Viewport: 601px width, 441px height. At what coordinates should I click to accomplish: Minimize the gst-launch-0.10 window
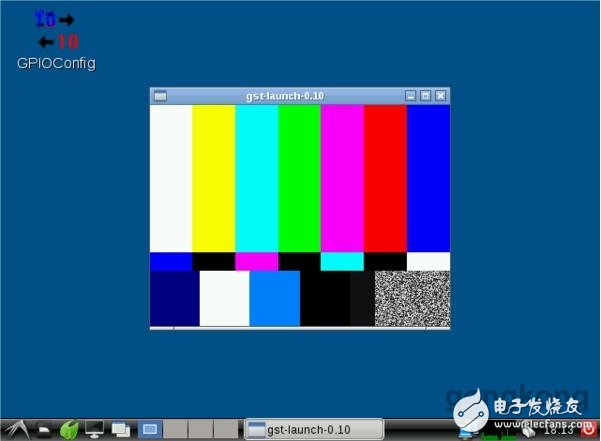pyautogui.click(x=411, y=96)
